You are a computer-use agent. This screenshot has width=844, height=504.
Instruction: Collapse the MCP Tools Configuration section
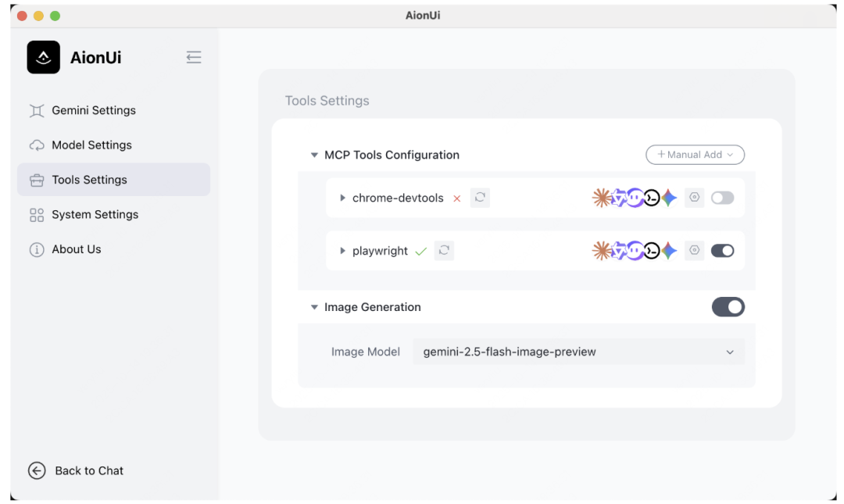coord(314,155)
